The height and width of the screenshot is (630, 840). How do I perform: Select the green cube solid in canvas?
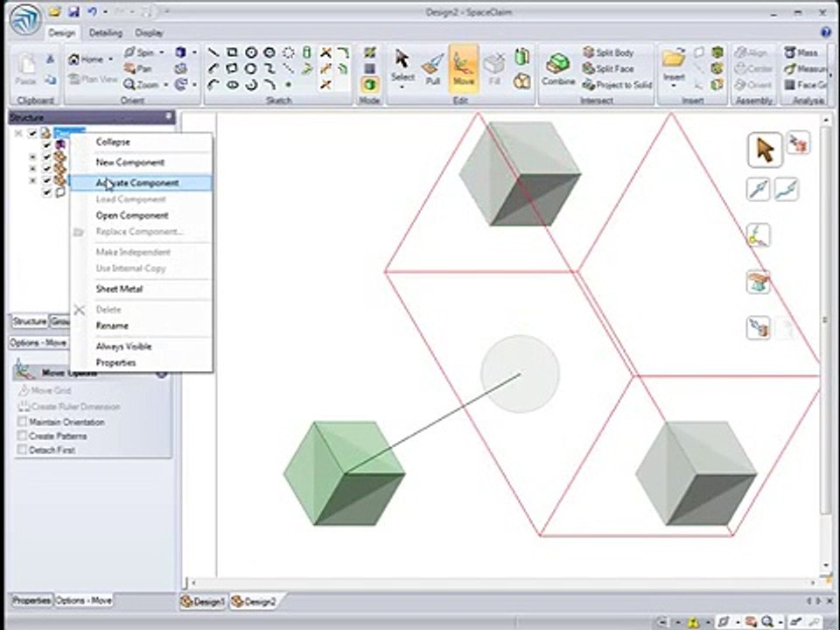[345, 473]
